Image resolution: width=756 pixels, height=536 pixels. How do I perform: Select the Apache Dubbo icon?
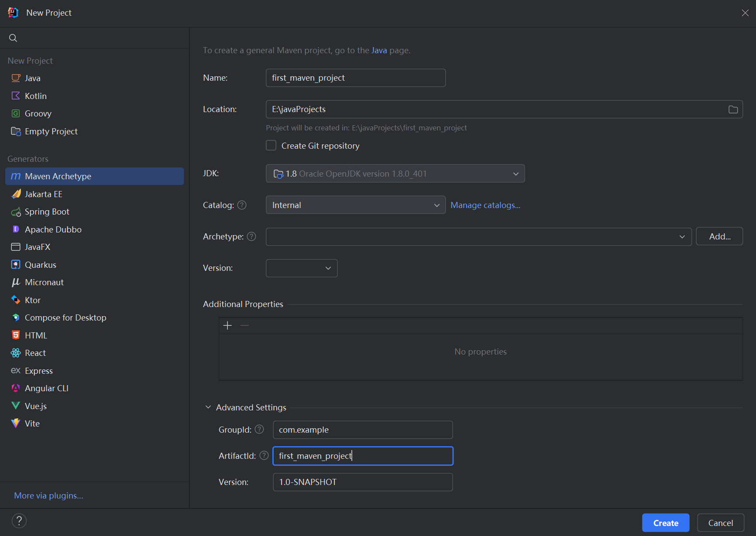[16, 229]
